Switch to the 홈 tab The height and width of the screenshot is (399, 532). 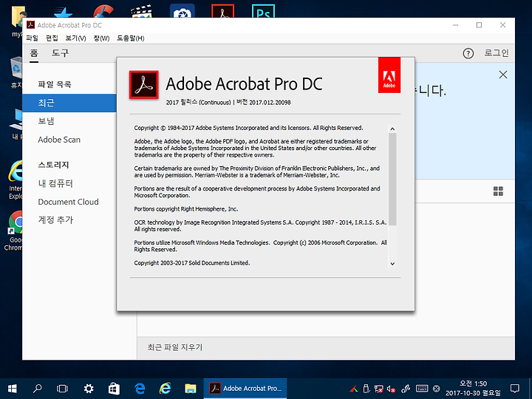34,53
